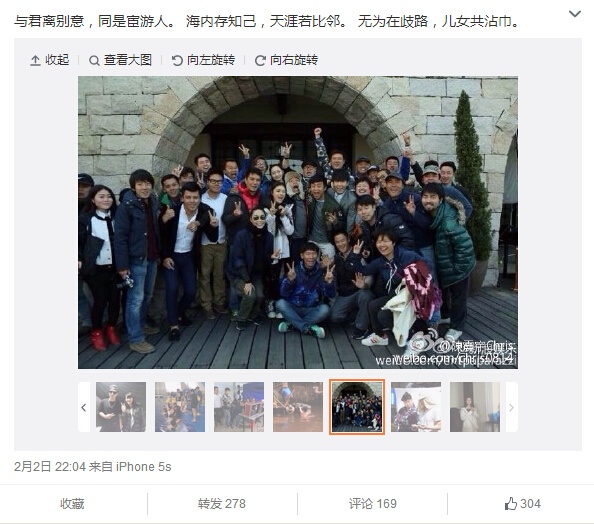Click 收藏 to favorite the post
This screenshot has height=524, width=594.
tap(72, 504)
